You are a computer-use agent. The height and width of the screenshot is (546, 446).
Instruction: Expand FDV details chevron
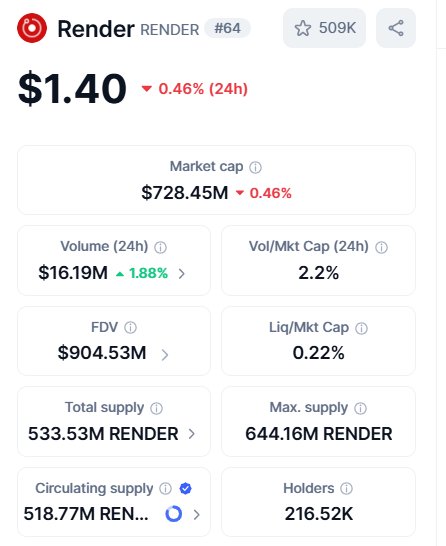click(x=165, y=354)
